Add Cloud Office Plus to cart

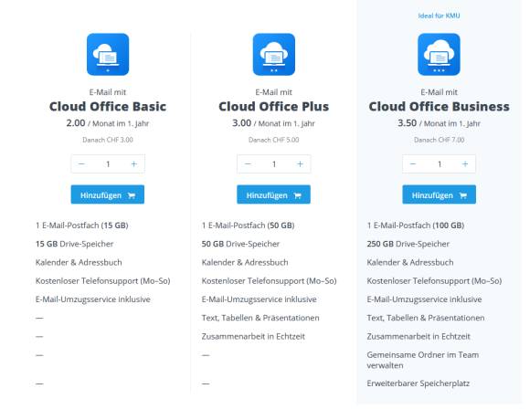tap(273, 194)
